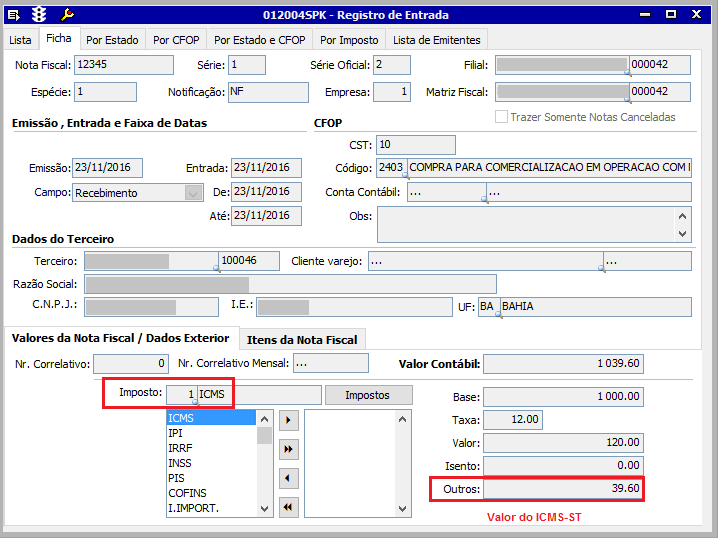Open the Por Estado e CFOP tab
The width and height of the screenshot is (718, 538).
260,40
